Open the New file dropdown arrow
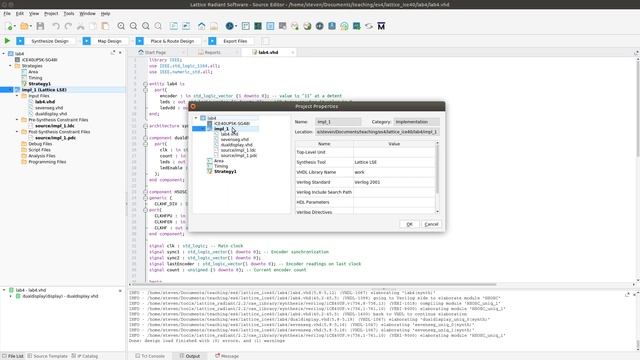 click(x=14, y=27)
